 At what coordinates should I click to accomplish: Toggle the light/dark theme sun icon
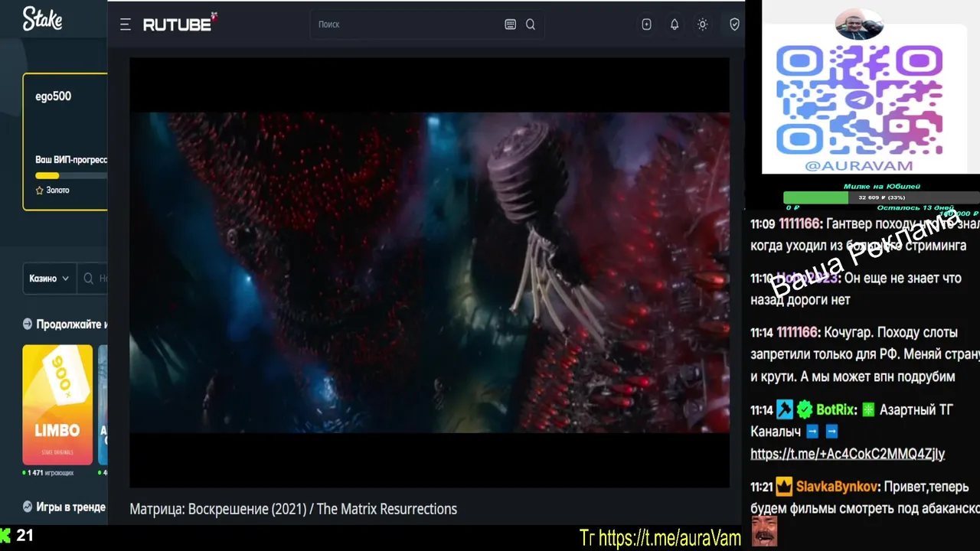(702, 24)
